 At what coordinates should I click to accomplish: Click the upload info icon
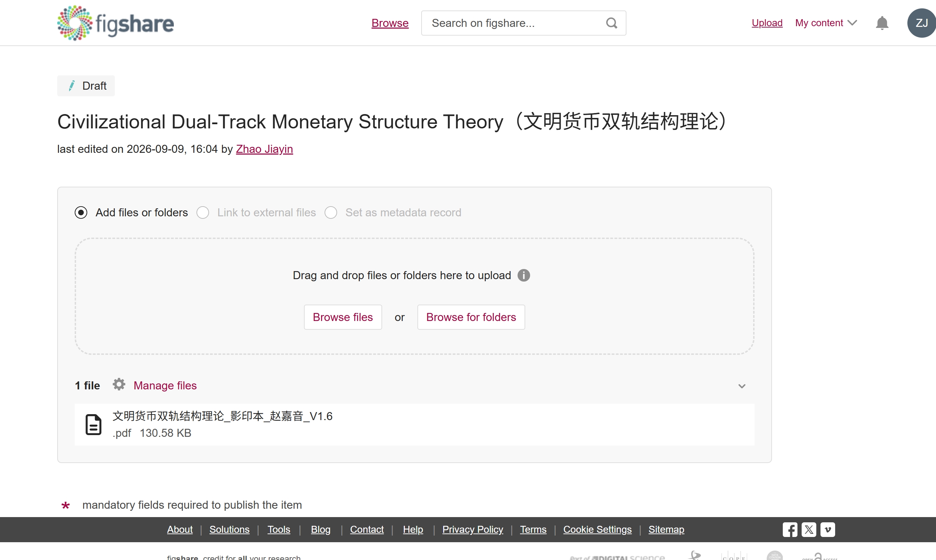coord(523,276)
